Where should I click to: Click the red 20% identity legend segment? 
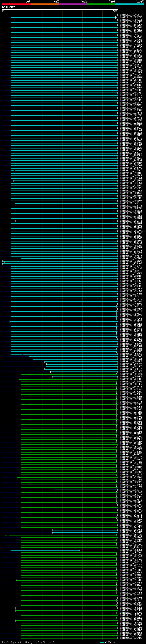pos(16,4)
